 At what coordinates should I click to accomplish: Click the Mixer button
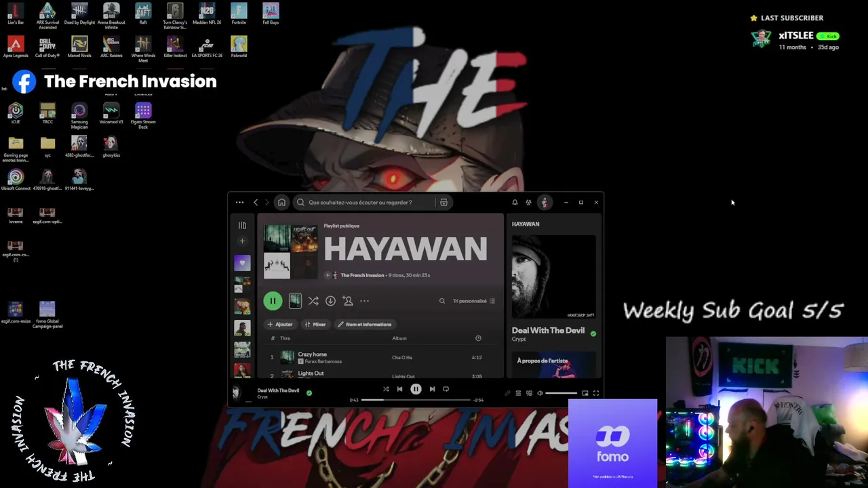click(x=315, y=325)
